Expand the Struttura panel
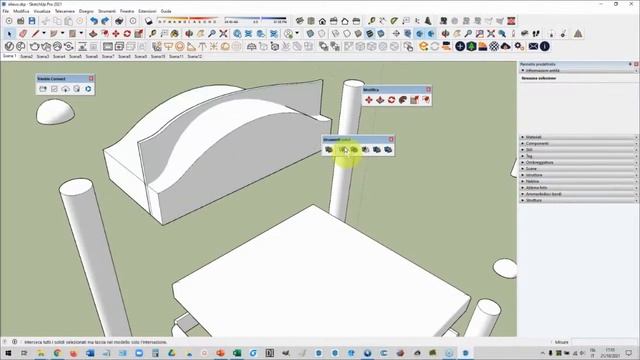Screen dimensions: 640x360 579,200
